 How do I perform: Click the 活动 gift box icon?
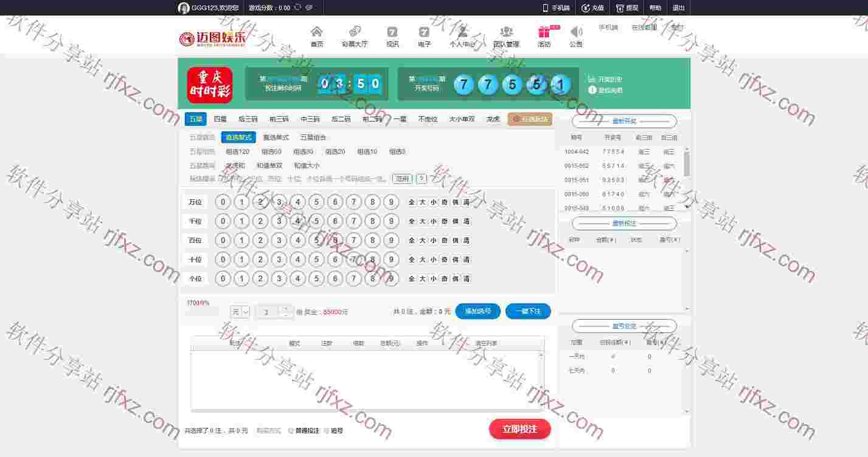click(544, 32)
